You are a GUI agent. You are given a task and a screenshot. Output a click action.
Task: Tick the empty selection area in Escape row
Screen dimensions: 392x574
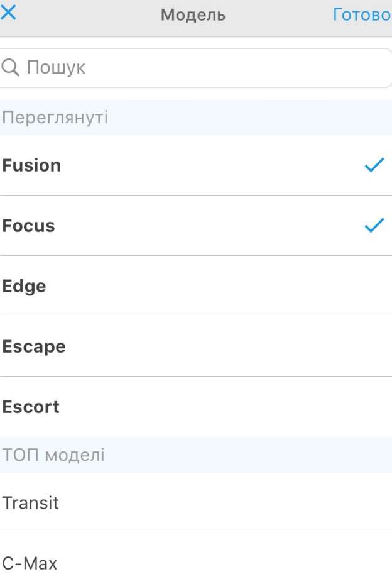(x=374, y=346)
